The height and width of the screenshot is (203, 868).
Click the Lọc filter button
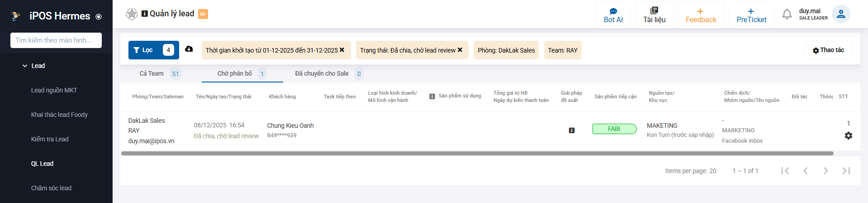pos(154,50)
